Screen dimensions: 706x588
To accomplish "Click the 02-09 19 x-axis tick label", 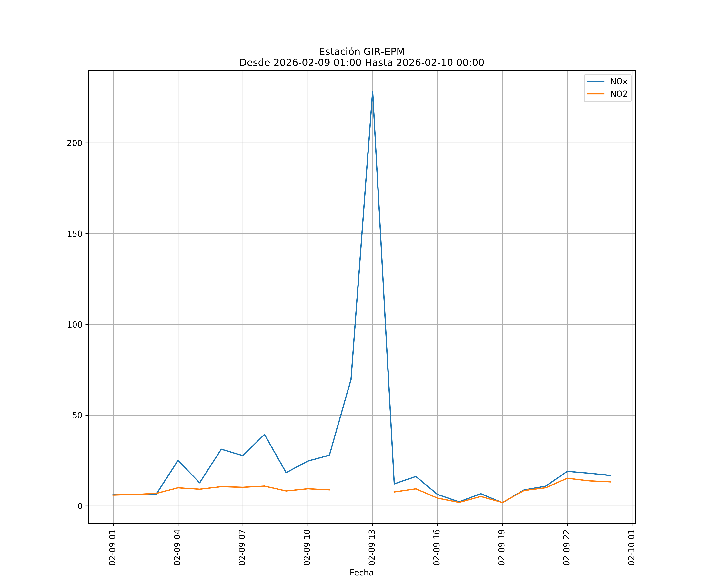I will pyautogui.click(x=502, y=547).
